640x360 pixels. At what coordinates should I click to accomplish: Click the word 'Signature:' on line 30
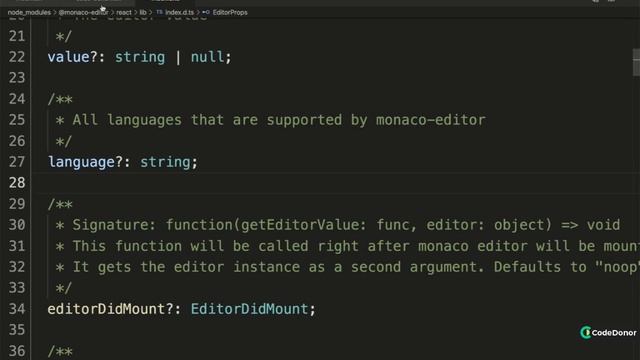pos(114,225)
